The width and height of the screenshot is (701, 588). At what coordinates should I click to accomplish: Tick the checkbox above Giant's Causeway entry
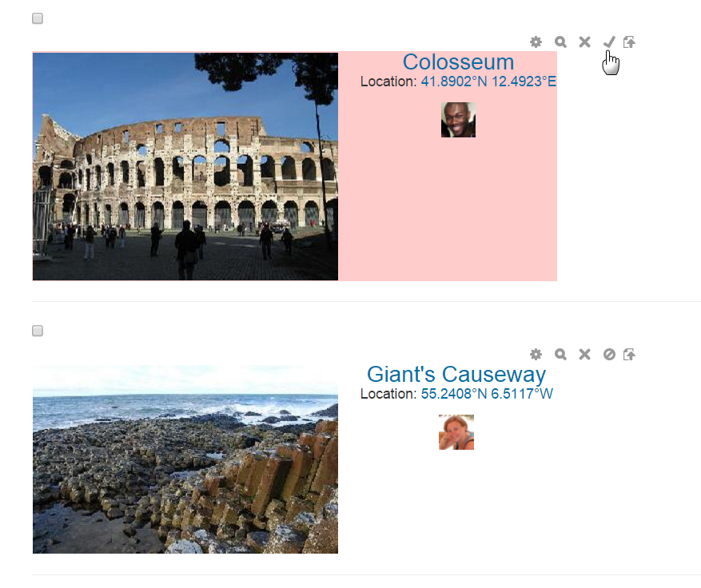pyautogui.click(x=38, y=331)
